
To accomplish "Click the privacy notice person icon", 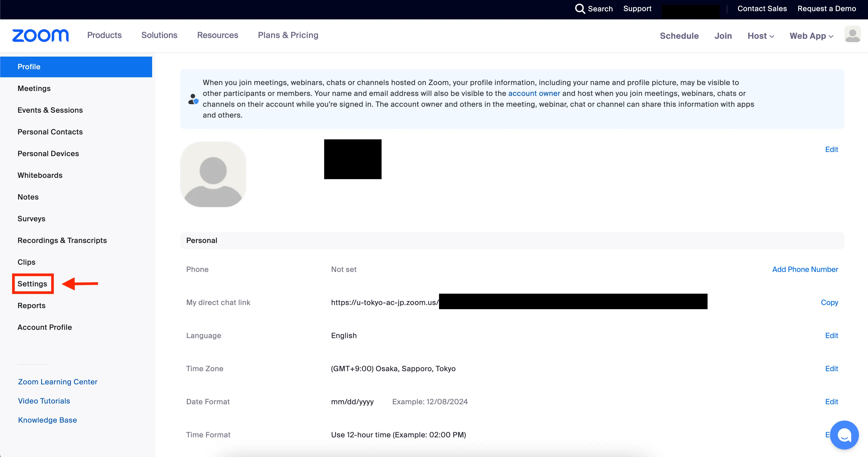I will tap(194, 99).
